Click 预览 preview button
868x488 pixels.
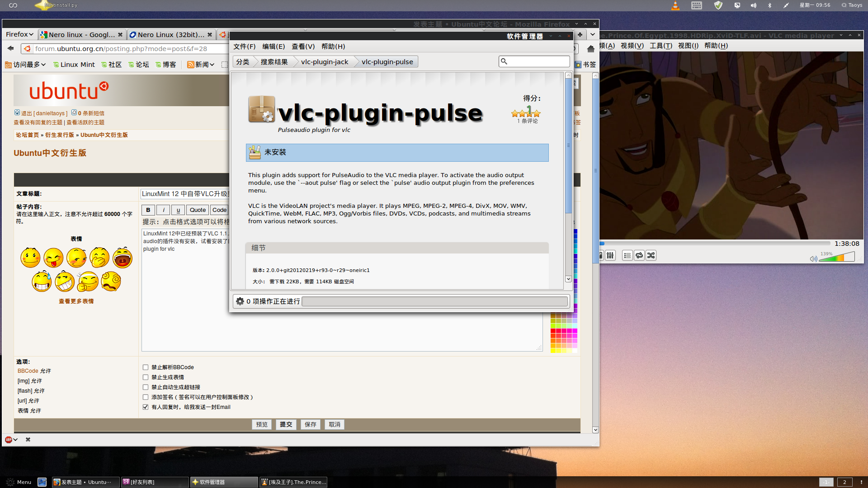(x=262, y=425)
